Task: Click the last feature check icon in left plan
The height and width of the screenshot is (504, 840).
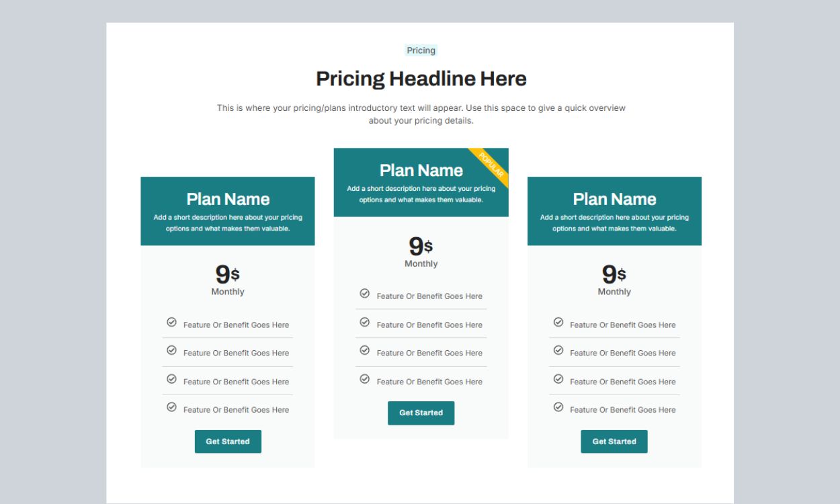Action: tap(171, 407)
